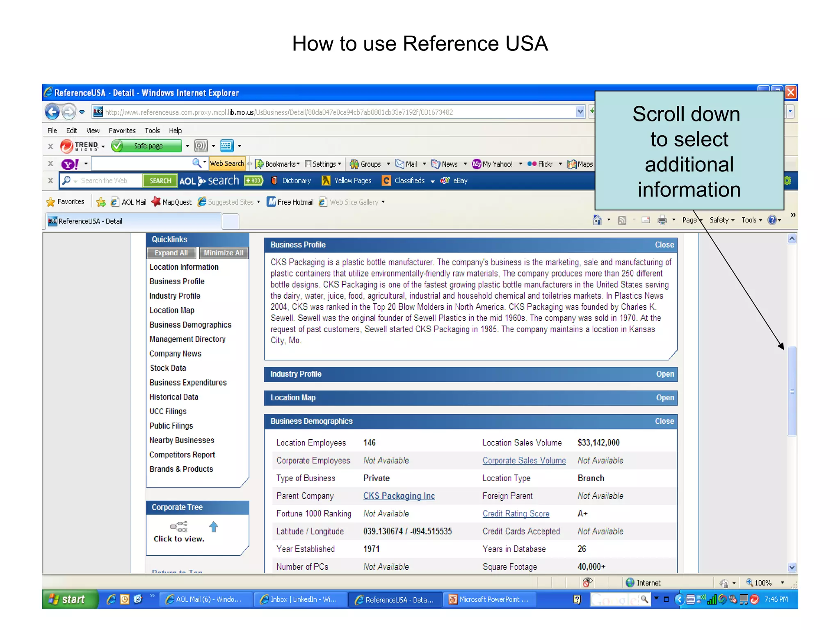Click the Minimize All button
Image resolution: width=840 pixels, height=630 pixels.
click(x=224, y=253)
